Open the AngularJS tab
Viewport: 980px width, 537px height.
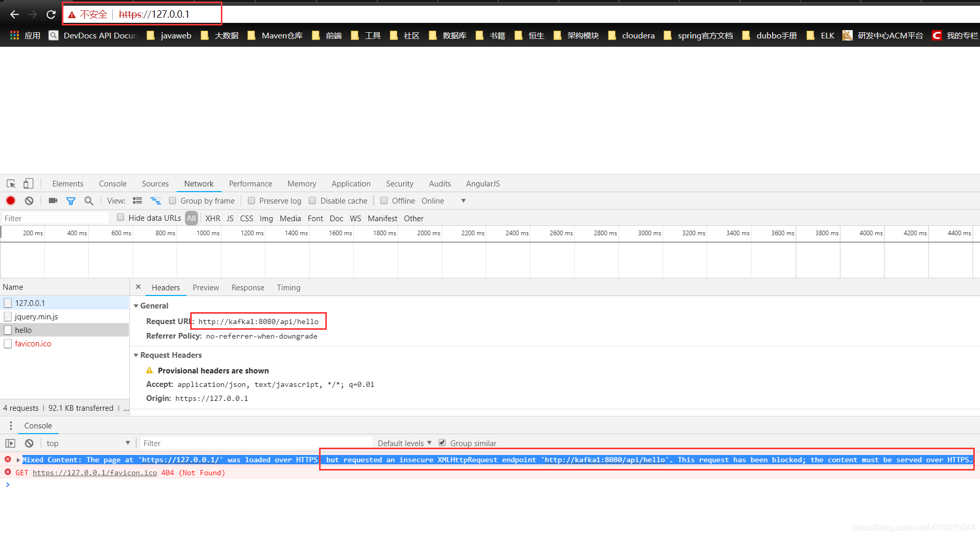pos(483,184)
